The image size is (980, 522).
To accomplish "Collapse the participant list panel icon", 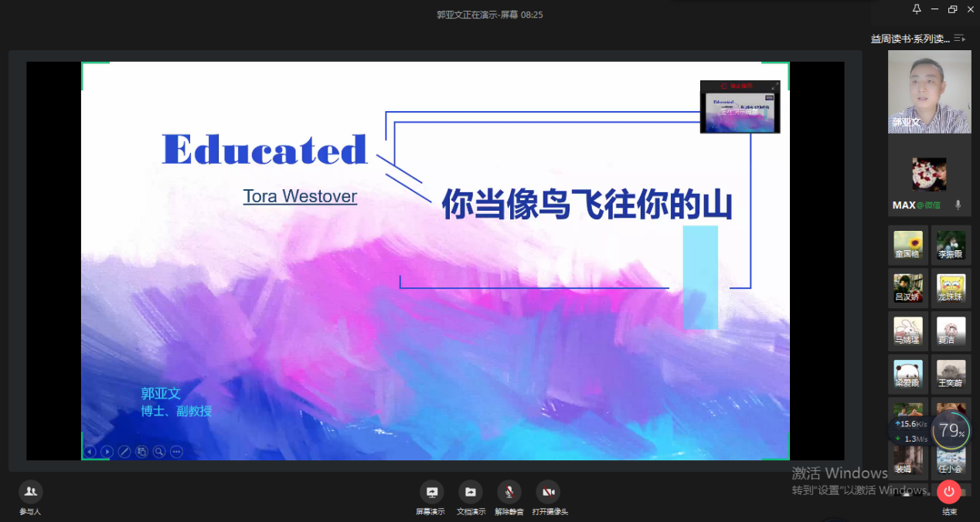I will click(x=960, y=38).
